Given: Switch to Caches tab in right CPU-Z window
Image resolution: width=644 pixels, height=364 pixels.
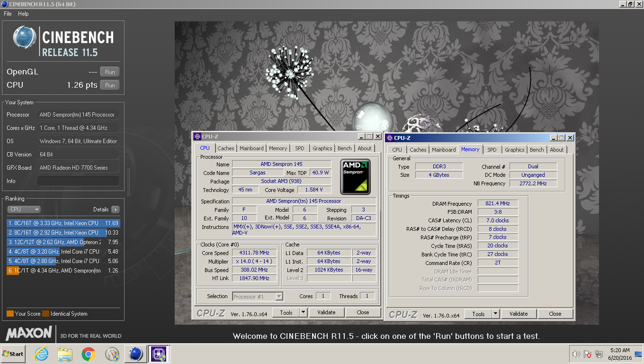Looking at the screenshot, I should (418, 150).
